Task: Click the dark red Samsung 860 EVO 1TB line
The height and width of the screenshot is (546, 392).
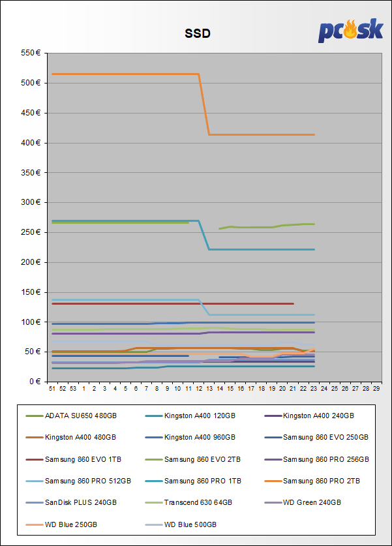Action: (173, 303)
